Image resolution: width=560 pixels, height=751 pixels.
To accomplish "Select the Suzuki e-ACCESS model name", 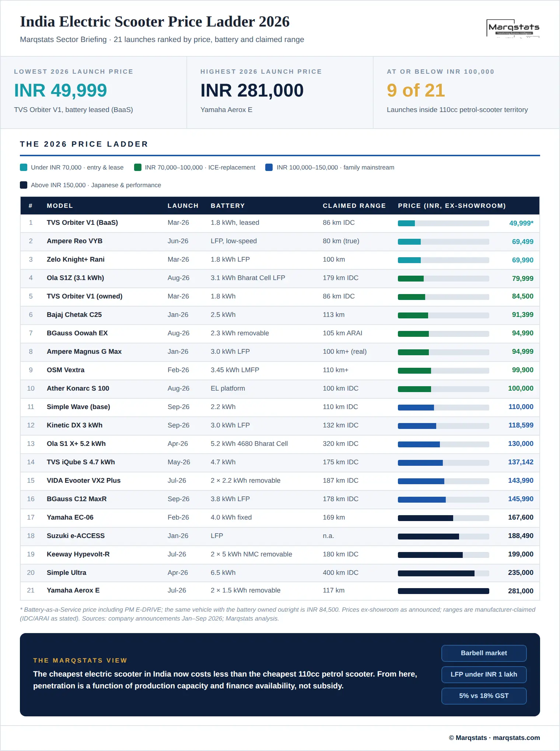I will pyautogui.click(x=76, y=536).
